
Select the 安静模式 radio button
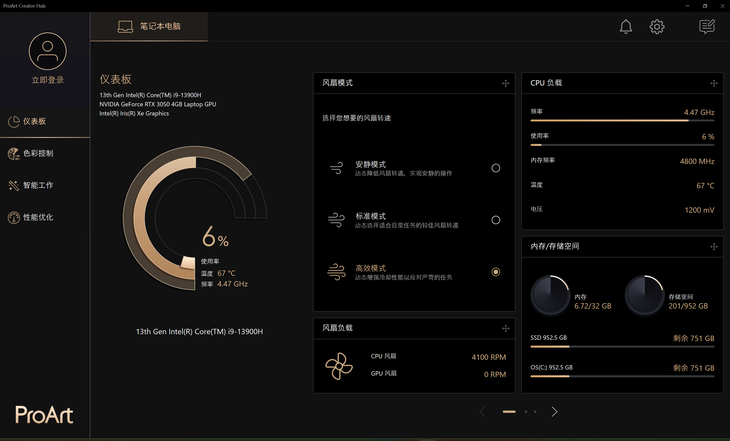[x=496, y=168]
